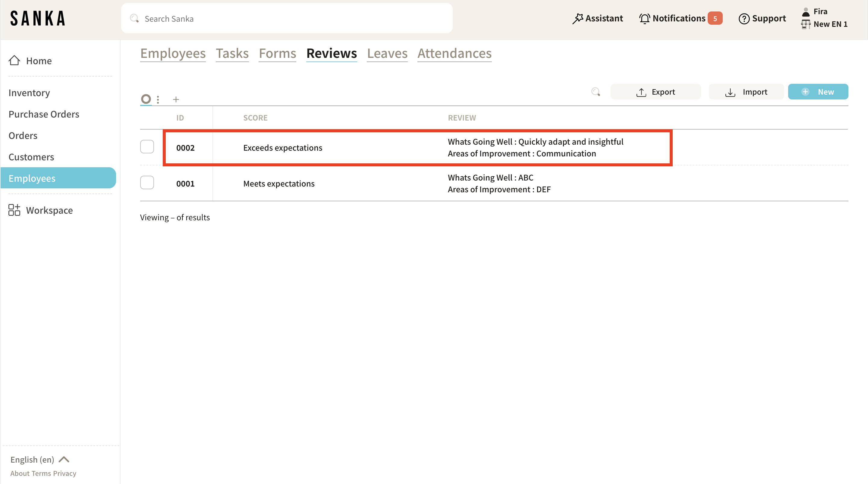Switch to Forms tab
Viewport: 868px width, 484px height.
pos(277,53)
